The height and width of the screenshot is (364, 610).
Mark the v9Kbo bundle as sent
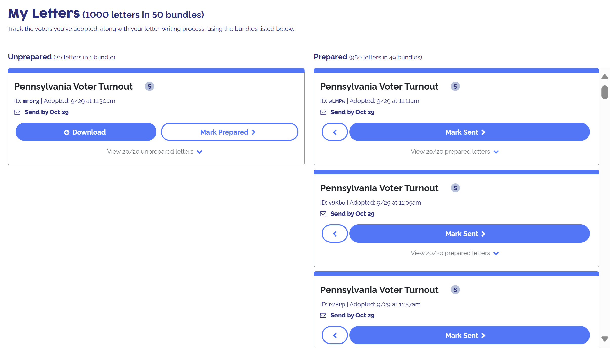(469, 234)
